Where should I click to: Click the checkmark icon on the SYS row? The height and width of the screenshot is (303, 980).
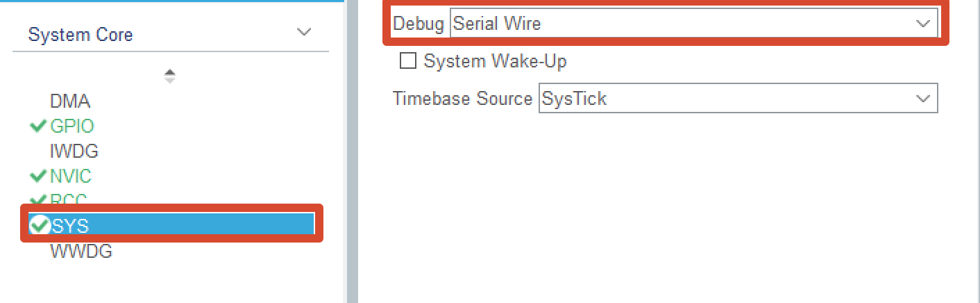pyautogui.click(x=40, y=225)
